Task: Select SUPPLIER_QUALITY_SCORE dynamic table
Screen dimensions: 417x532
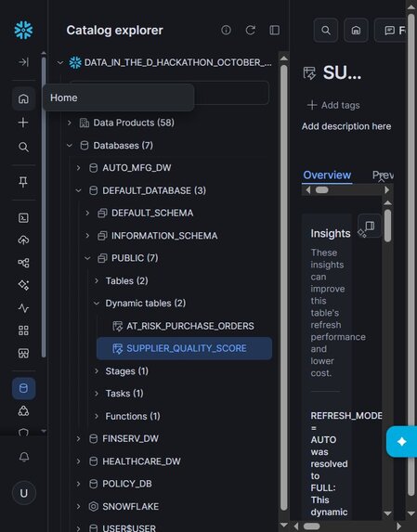Action: (x=184, y=348)
